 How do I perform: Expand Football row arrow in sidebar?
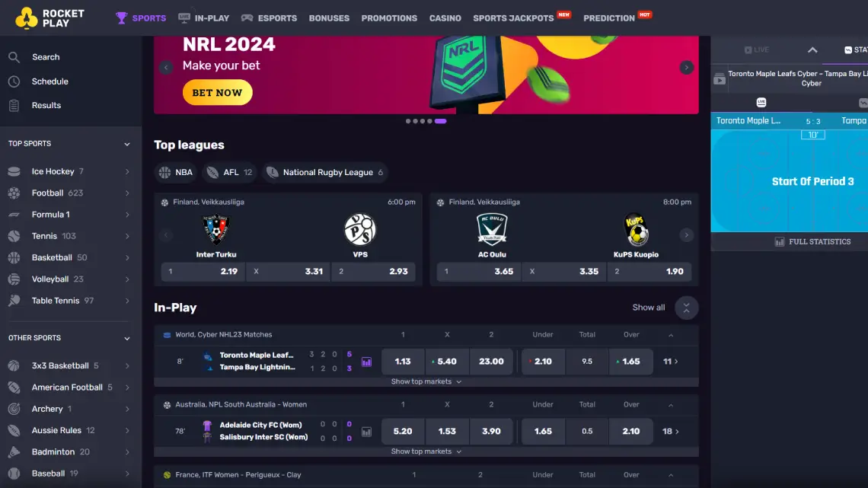[126, 193]
